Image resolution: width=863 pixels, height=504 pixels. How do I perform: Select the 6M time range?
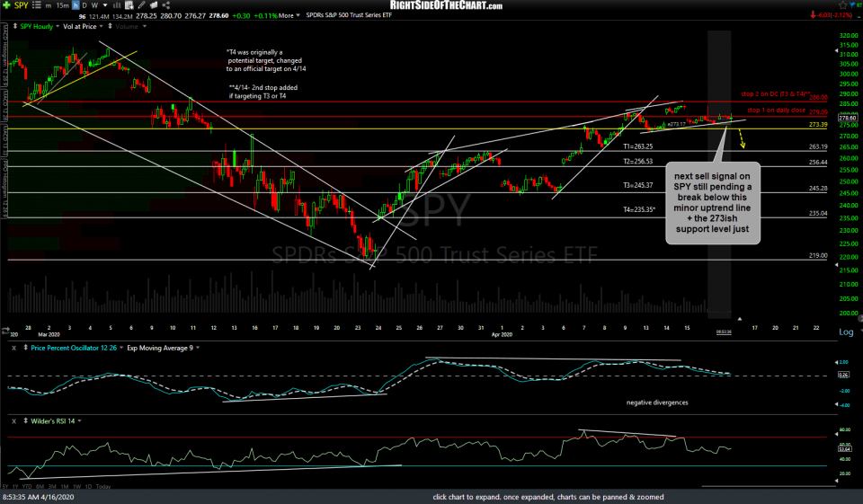[40, 486]
